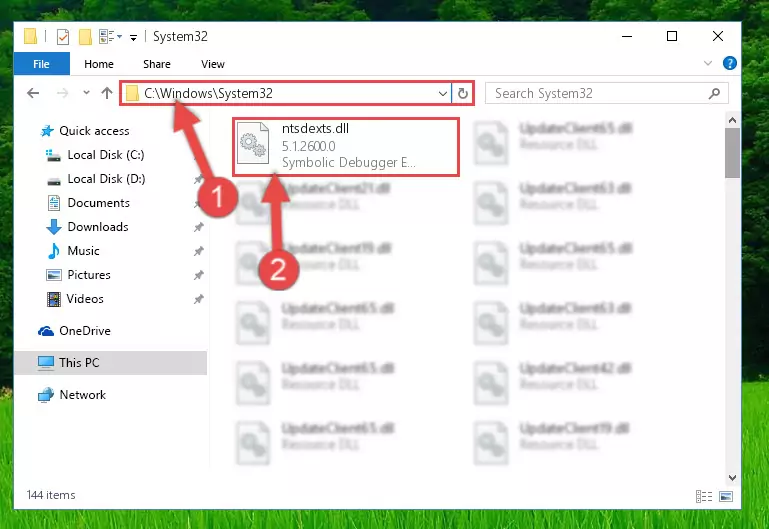Click the pin icon next to Videos
The width and height of the screenshot is (769, 529).
198,299
